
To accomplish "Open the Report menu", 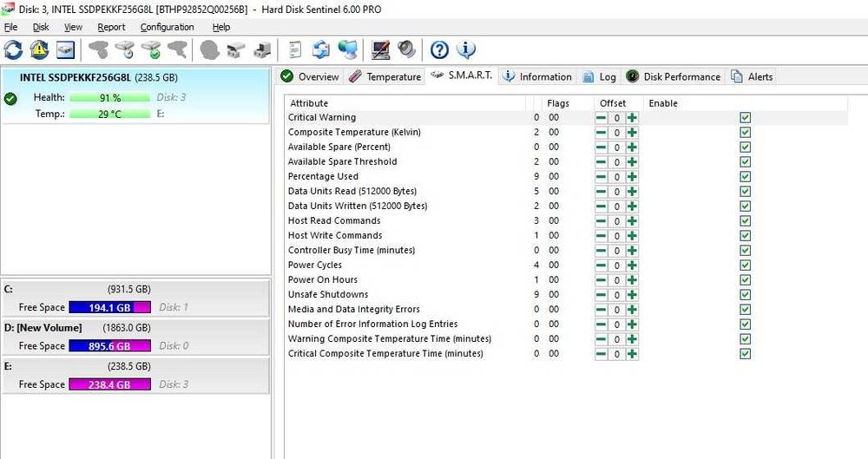I will point(111,27).
